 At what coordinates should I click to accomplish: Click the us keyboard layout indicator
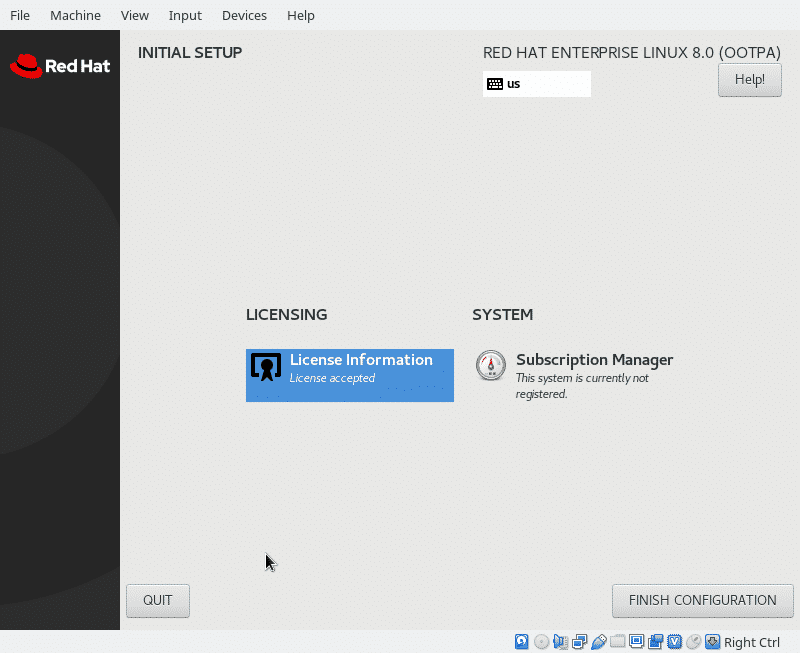[x=537, y=84]
